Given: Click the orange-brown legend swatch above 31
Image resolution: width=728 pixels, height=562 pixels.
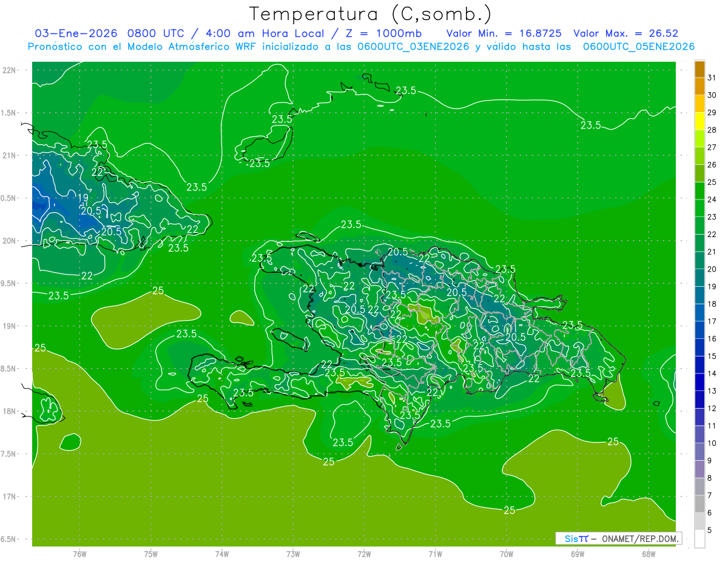Looking at the screenshot, I should point(699,69).
